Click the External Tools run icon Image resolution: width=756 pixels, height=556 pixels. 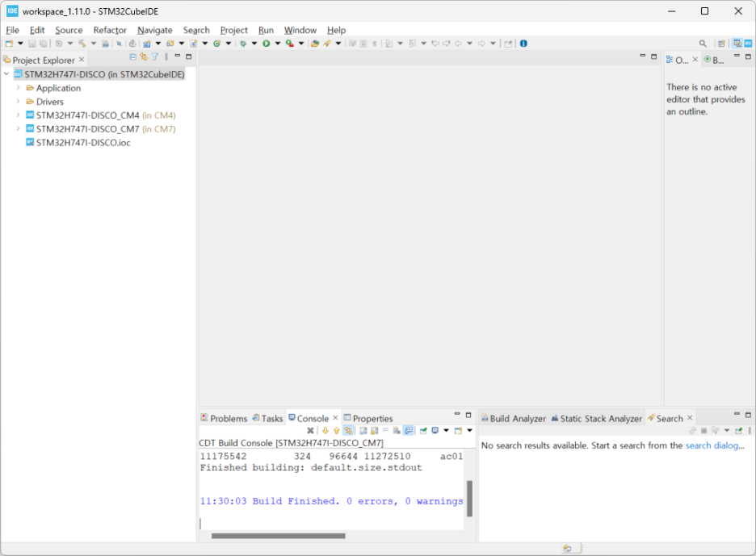[290, 44]
